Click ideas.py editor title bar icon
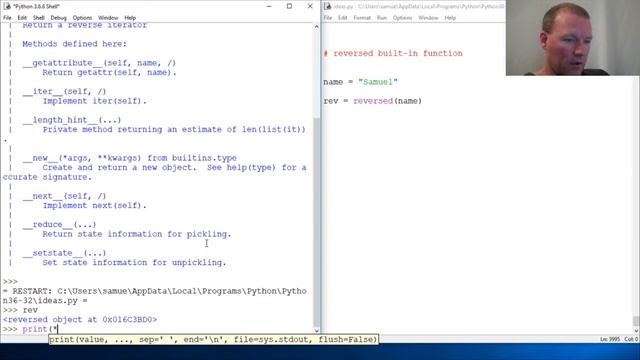The image size is (640, 360). pos(327,6)
